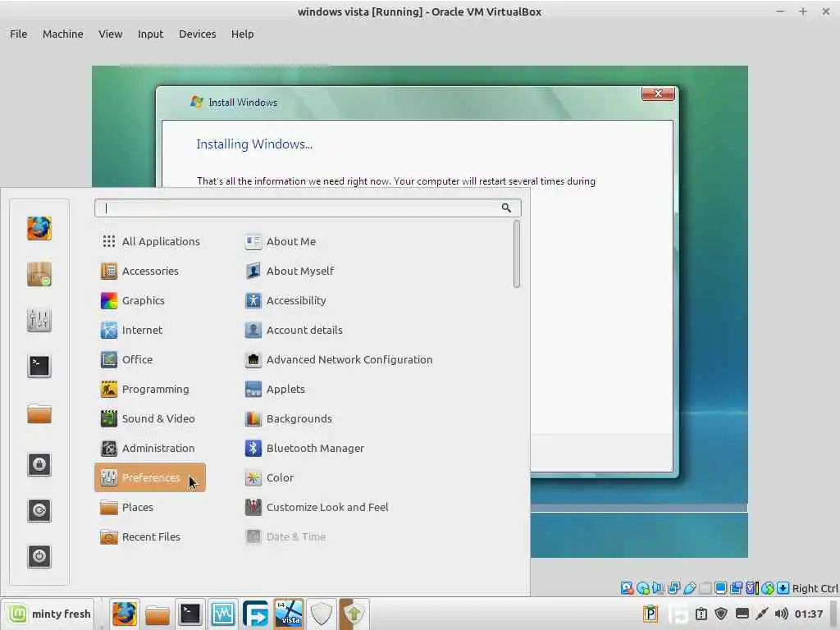
Task: Open the Recent Files category
Action: coord(150,536)
